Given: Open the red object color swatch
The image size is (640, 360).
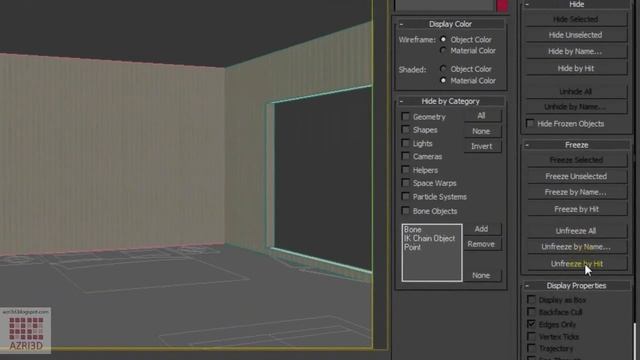Looking at the screenshot, I should pos(502,5).
